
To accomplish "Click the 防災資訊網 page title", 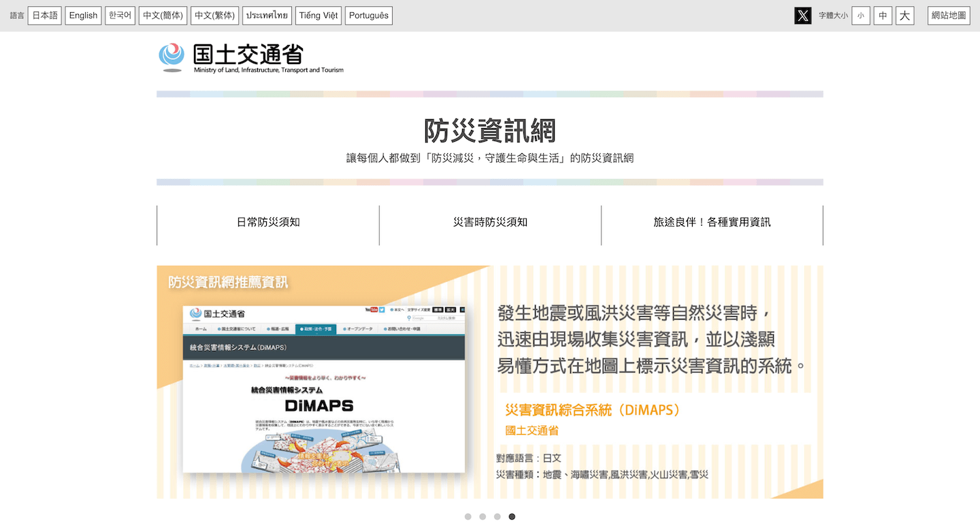I will point(490,131).
